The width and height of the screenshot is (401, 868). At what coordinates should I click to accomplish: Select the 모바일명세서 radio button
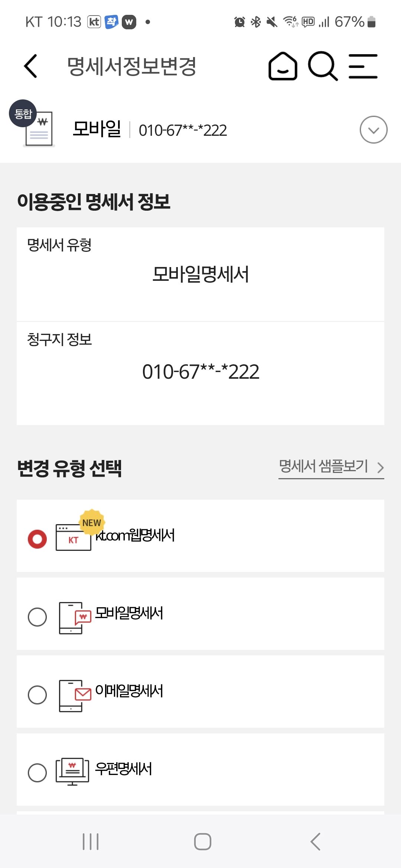point(37,617)
